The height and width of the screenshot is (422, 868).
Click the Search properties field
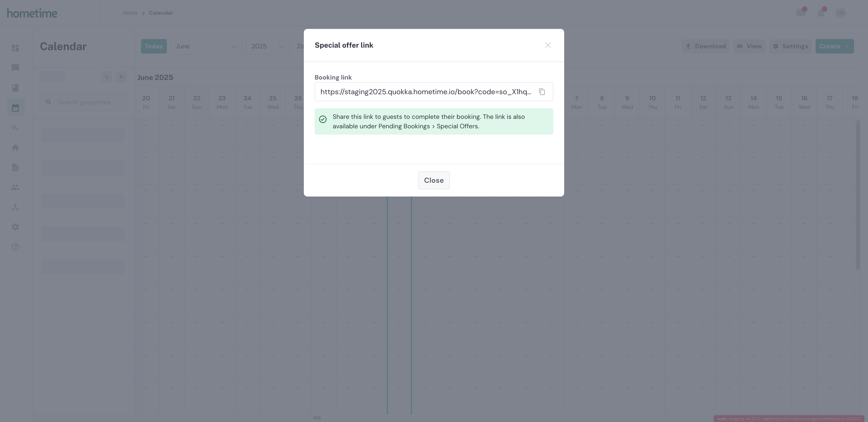(x=83, y=102)
